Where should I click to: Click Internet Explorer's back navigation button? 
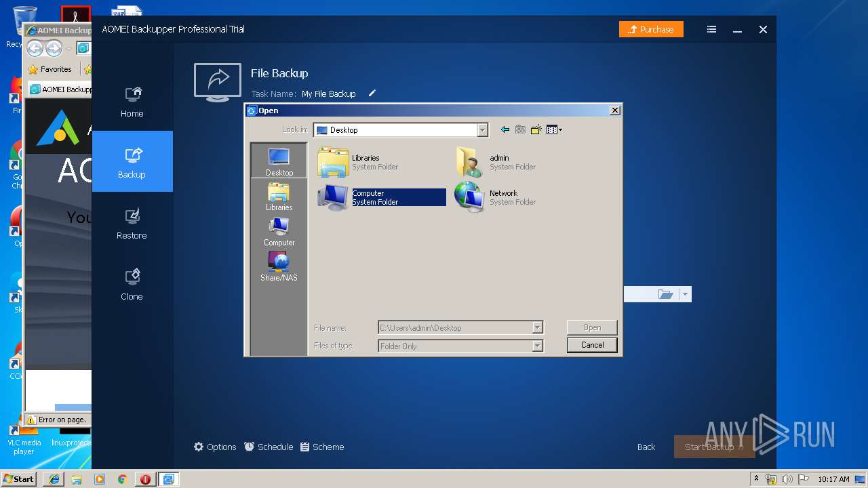35,48
